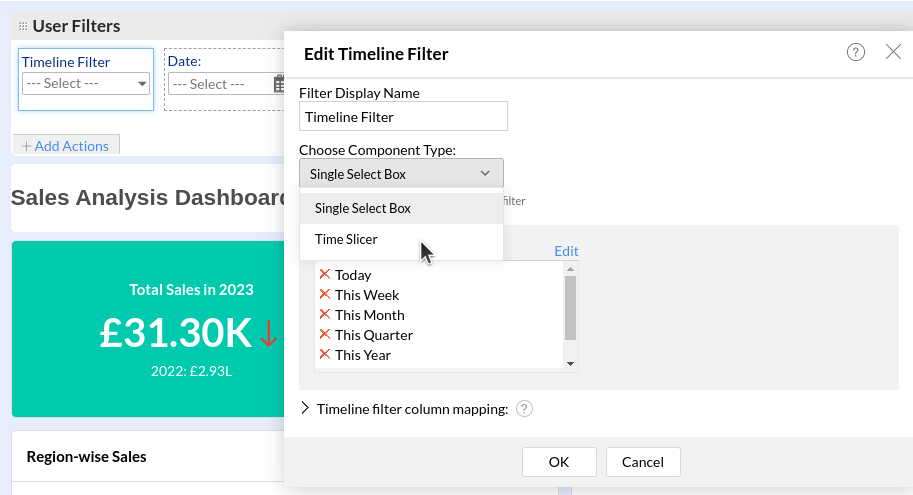Remove the Today timeline option
Viewport: 913px width, 495px height.
(325, 274)
